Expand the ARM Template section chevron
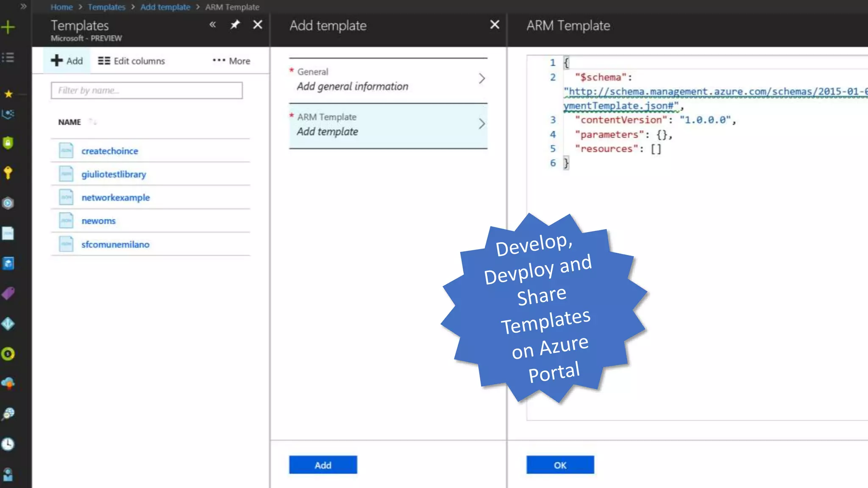The height and width of the screenshot is (488, 868). point(481,124)
